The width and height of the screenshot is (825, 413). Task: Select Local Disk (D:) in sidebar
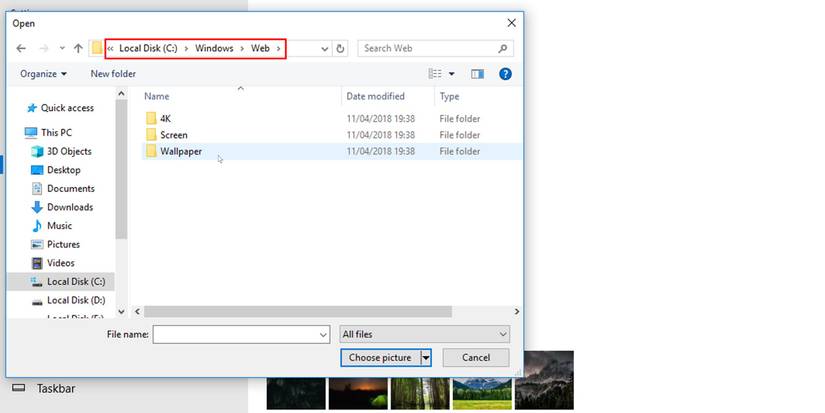click(68, 300)
